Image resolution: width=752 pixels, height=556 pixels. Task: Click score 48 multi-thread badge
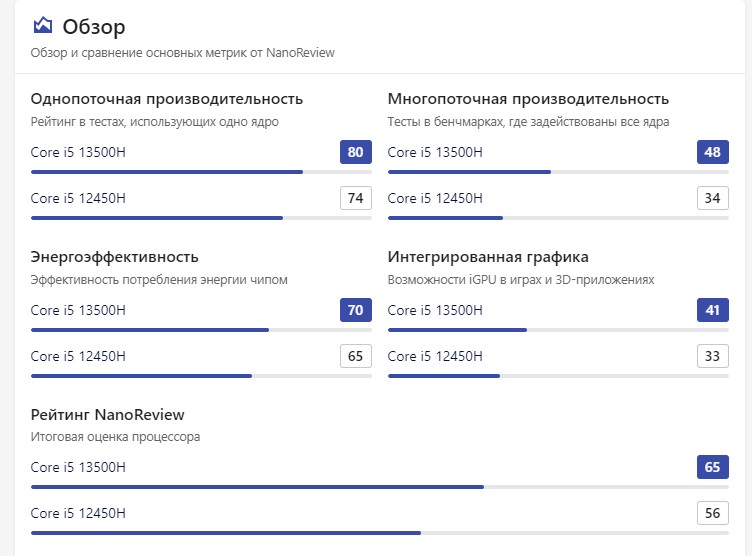pyautogui.click(x=713, y=152)
